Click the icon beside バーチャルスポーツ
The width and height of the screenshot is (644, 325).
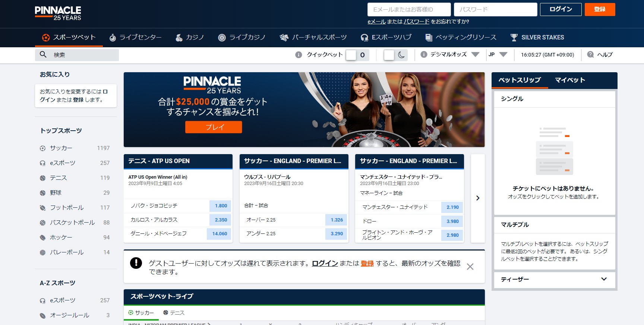click(x=284, y=38)
